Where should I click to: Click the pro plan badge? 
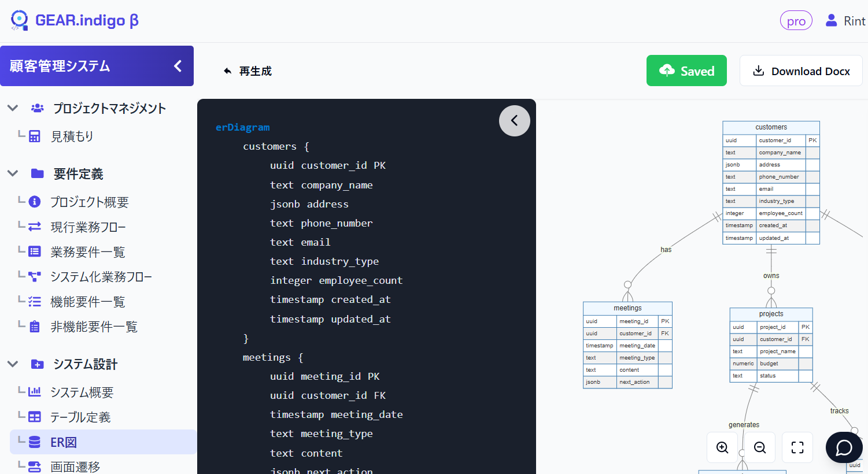[796, 21]
